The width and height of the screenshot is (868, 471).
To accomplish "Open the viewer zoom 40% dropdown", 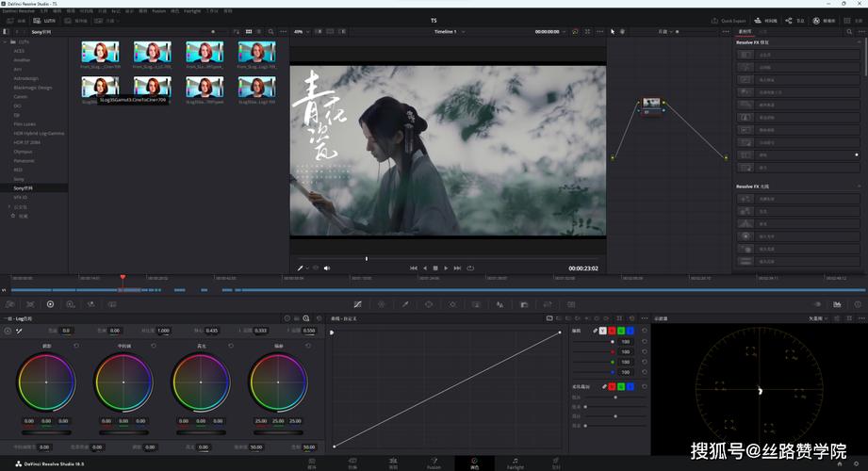I will pyautogui.click(x=302, y=31).
